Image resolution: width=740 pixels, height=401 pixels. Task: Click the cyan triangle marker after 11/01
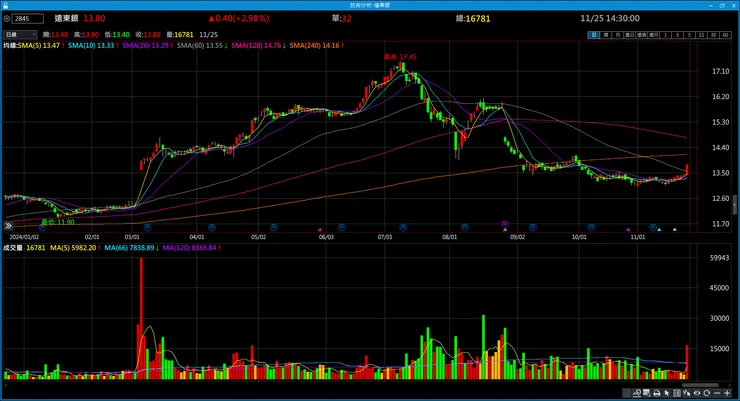coord(659,230)
